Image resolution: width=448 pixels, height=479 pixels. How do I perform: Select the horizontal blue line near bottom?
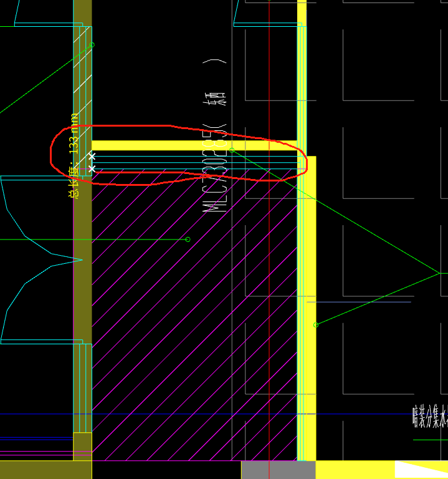(x=224, y=414)
